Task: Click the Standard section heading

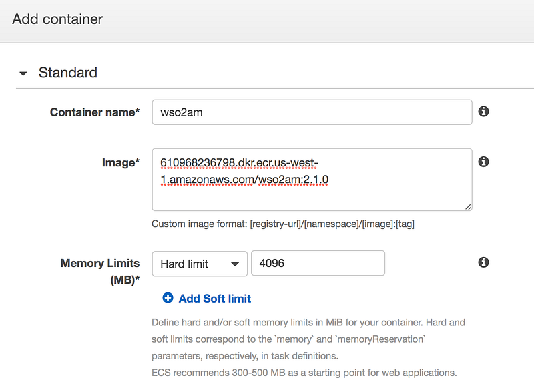Action: (68, 73)
